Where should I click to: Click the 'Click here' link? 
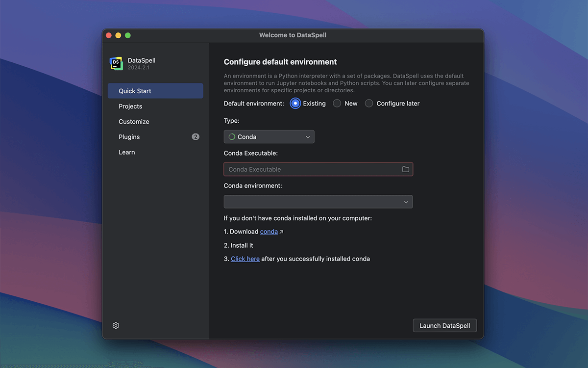(245, 259)
